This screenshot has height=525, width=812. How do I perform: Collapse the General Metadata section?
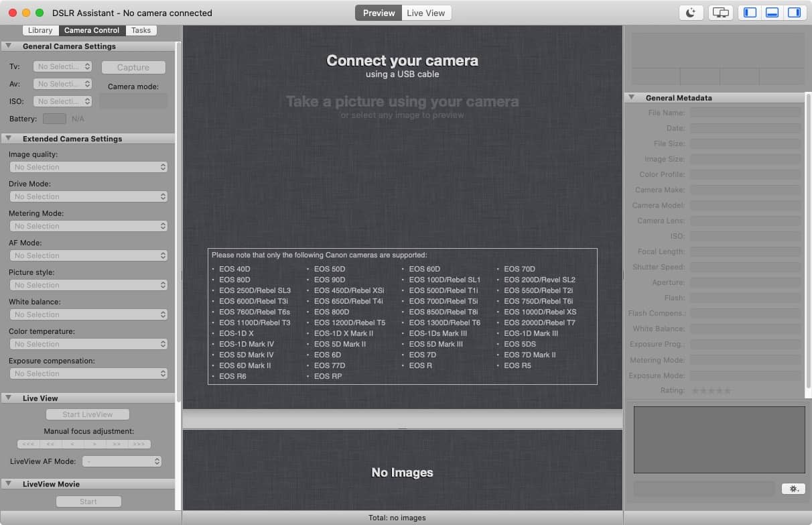point(631,98)
